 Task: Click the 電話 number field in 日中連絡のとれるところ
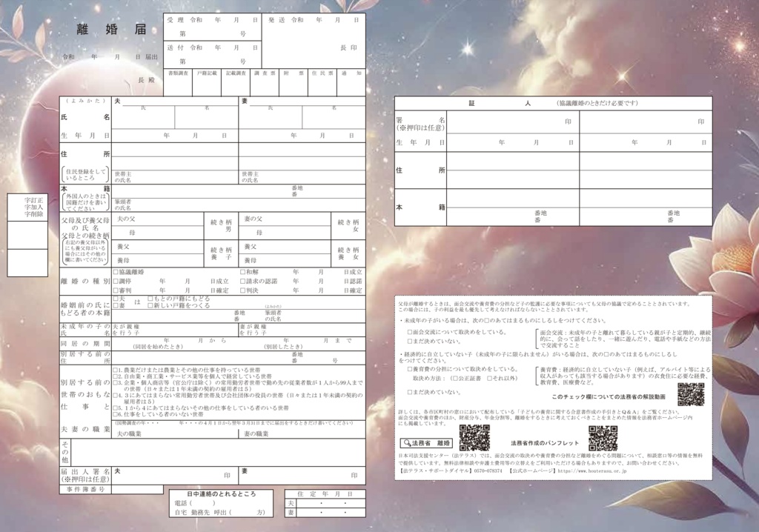[203, 503]
